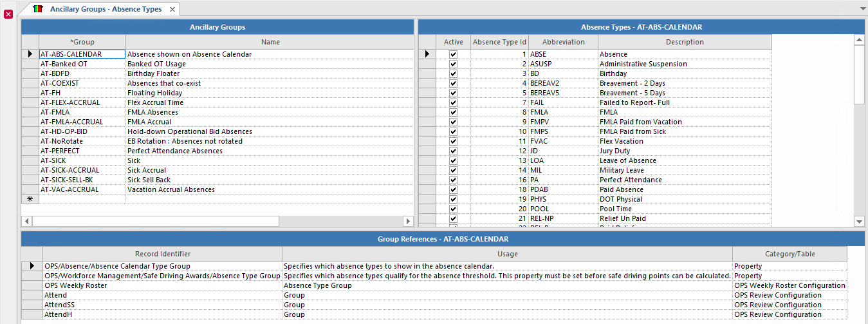This screenshot has height=324, width=868.
Task: Click the Ancillary Groups horizontal scrollbar thumb
Action: click(x=155, y=221)
